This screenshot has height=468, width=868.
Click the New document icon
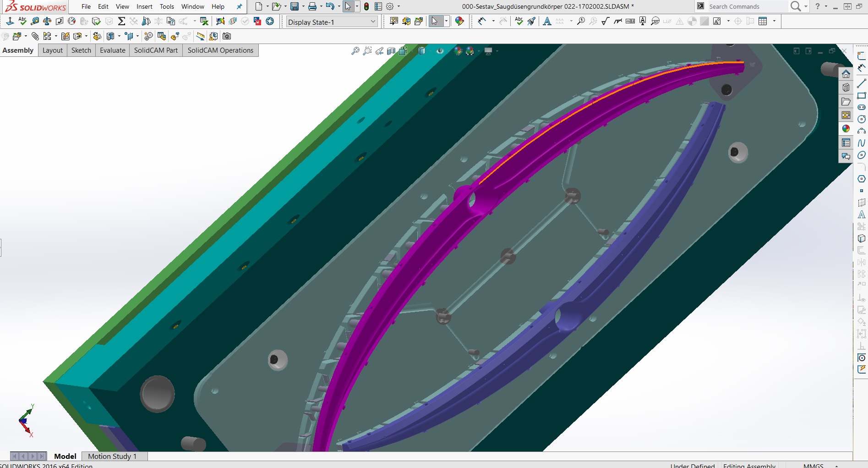coord(259,6)
